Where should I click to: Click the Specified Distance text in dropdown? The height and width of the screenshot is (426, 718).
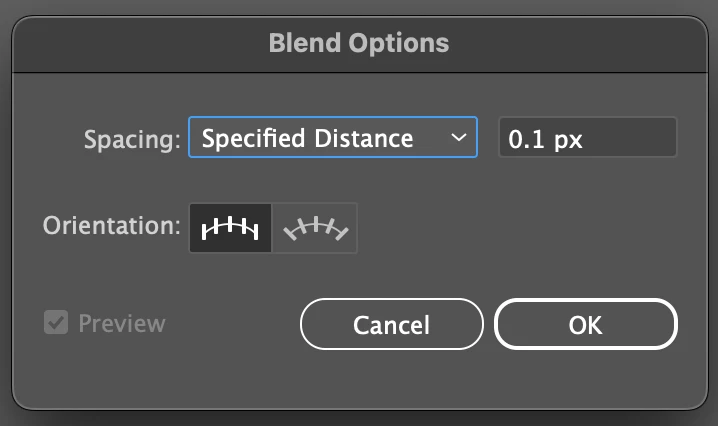pos(307,138)
